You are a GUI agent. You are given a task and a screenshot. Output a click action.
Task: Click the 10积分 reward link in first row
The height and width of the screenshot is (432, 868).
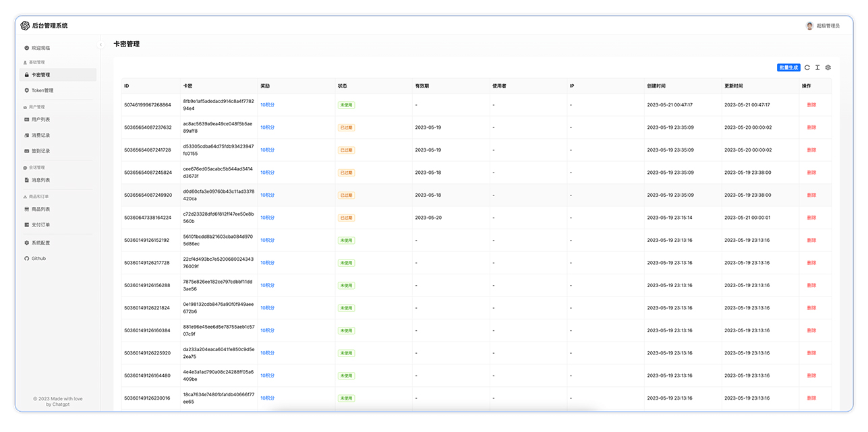click(x=266, y=104)
